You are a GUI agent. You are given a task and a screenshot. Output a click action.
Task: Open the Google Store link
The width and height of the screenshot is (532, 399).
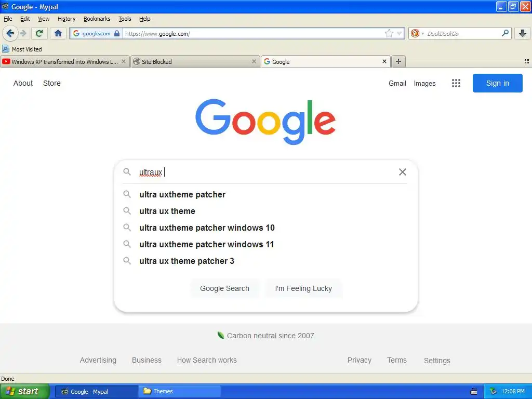click(x=52, y=83)
